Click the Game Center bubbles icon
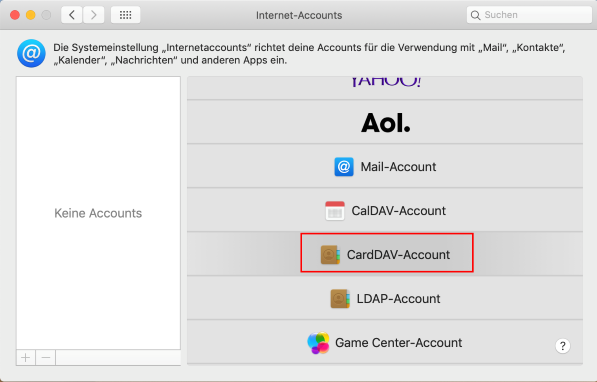Screen dimensions: 597x382 (318, 343)
